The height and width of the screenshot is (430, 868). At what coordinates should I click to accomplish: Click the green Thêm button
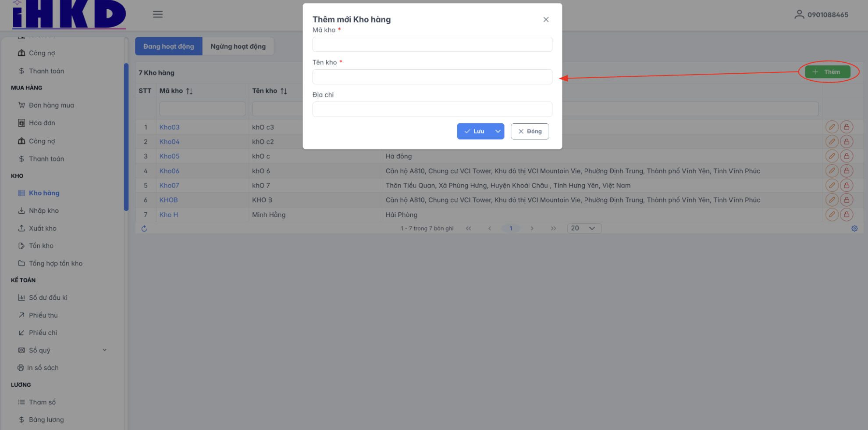(827, 72)
